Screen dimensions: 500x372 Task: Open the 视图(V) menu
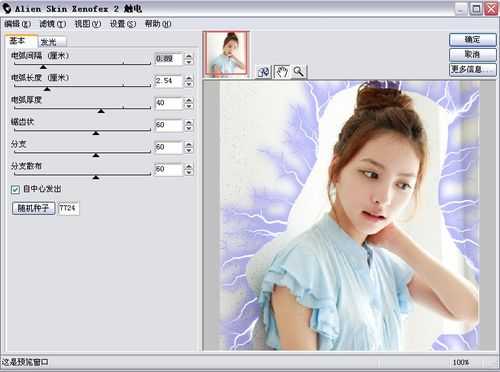88,24
